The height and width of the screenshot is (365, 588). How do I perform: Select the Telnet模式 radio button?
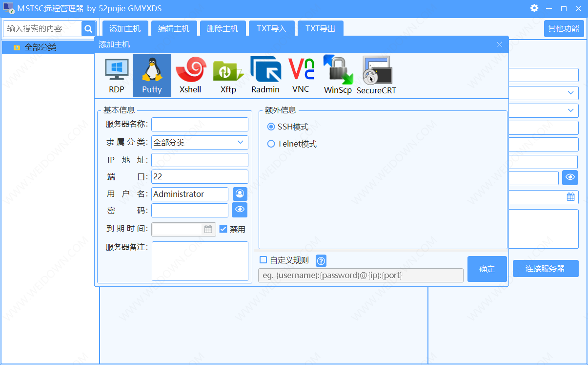coord(271,144)
